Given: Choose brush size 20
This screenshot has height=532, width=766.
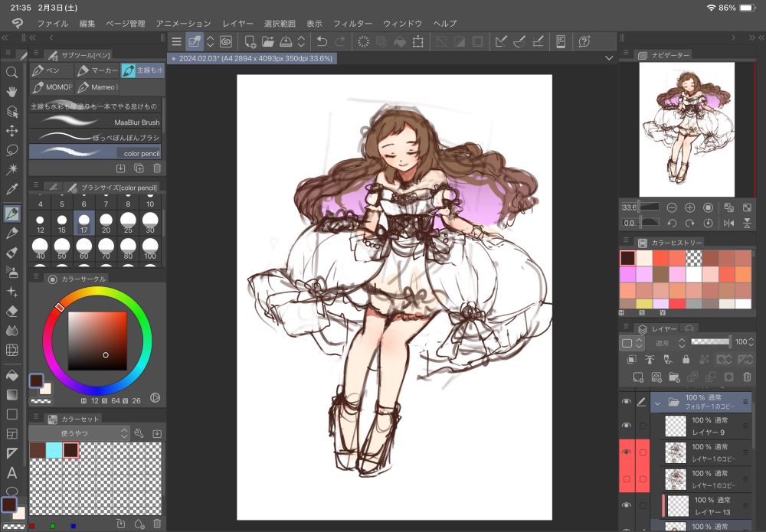Looking at the screenshot, I should pos(106,222).
